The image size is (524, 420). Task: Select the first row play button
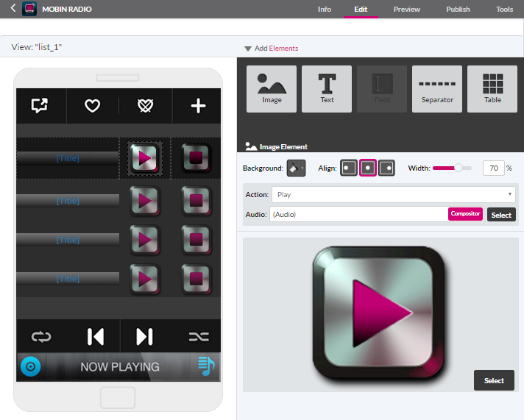(x=145, y=158)
